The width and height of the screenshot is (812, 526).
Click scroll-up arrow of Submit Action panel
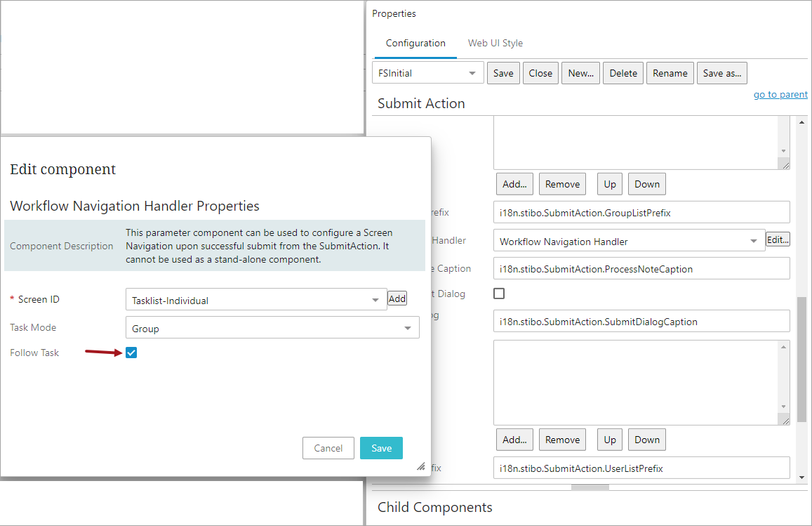click(x=801, y=122)
